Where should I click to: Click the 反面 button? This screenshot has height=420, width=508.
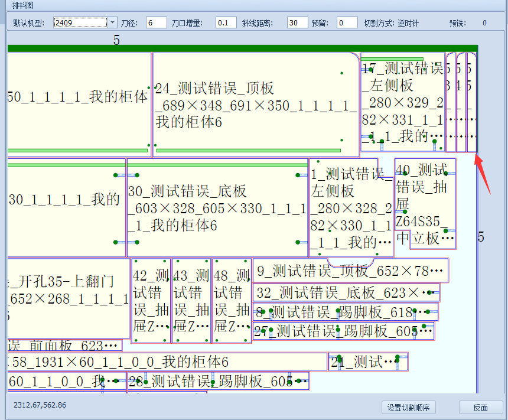480,408
